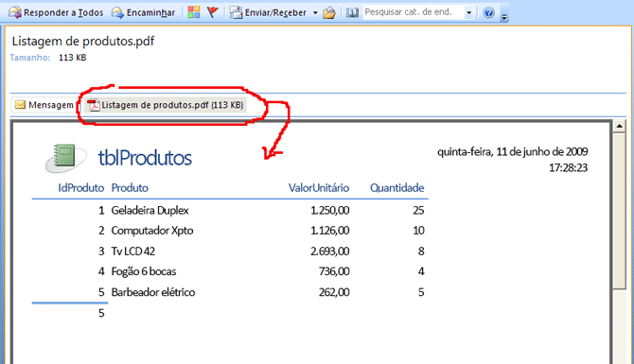Click the envelope icon beside Mensagem
This screenshot has height=364, width=634.
click(x=20, y=105)
